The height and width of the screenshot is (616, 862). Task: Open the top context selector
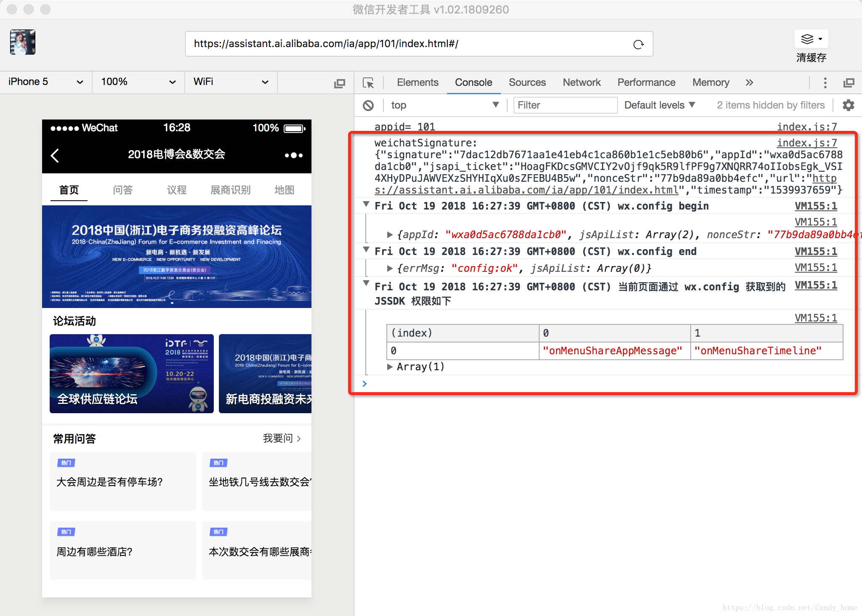(445, 105)
